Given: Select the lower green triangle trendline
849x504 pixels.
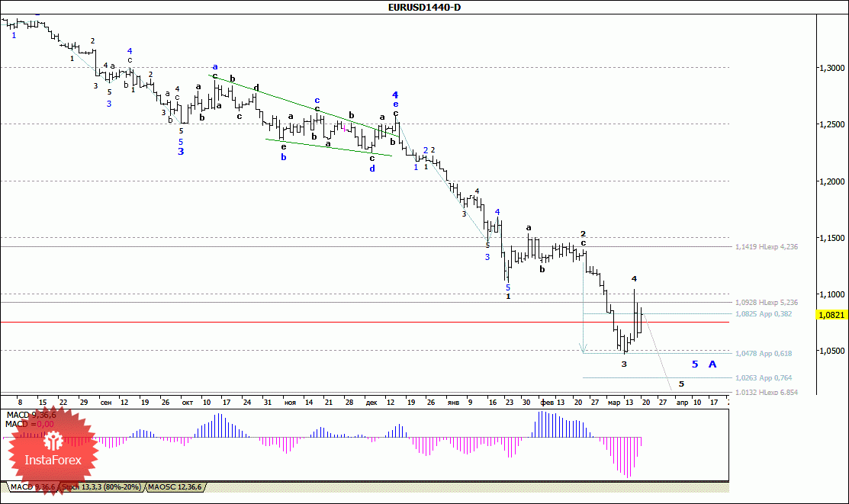Looking at the screenshot, I should tap(329, 147).
